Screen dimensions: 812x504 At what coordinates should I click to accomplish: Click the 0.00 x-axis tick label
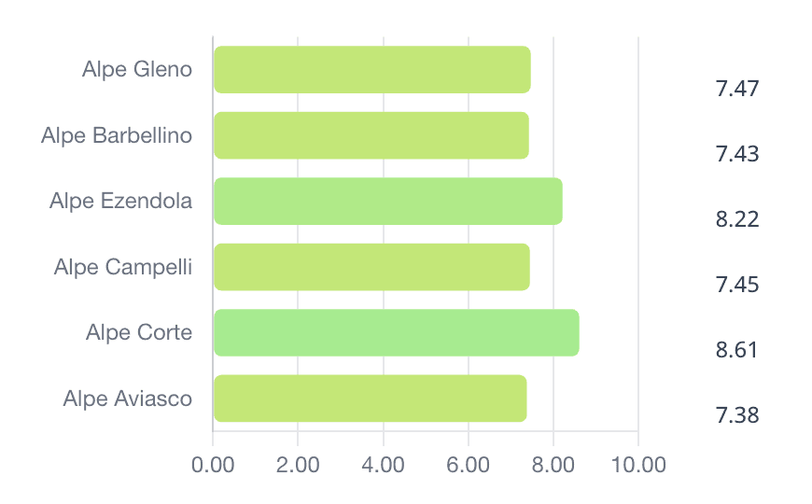point(213,465)
